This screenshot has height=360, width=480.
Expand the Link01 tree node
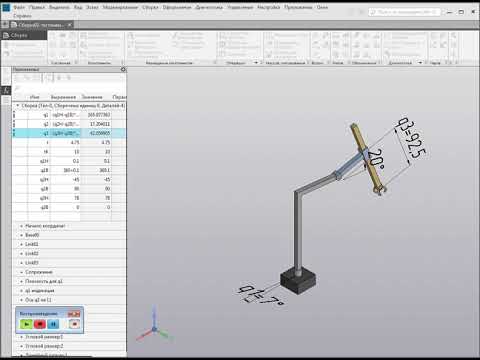click(x=22, y=244)
